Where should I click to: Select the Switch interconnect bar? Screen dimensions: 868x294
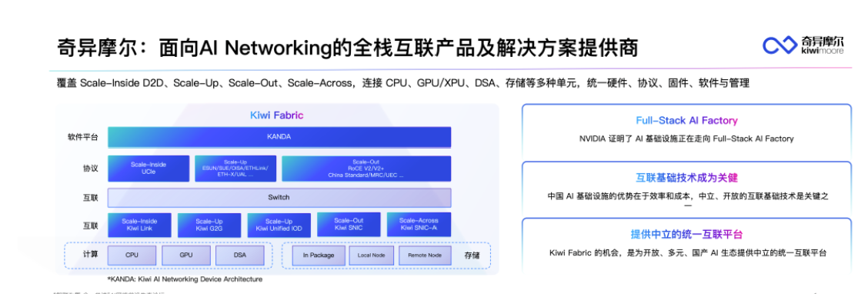pos(279,198)
